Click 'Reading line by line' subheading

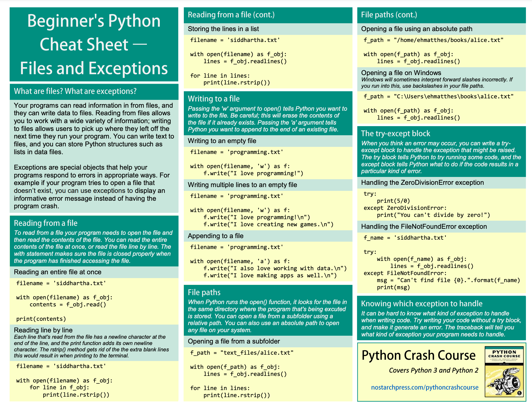click(43, 330)
